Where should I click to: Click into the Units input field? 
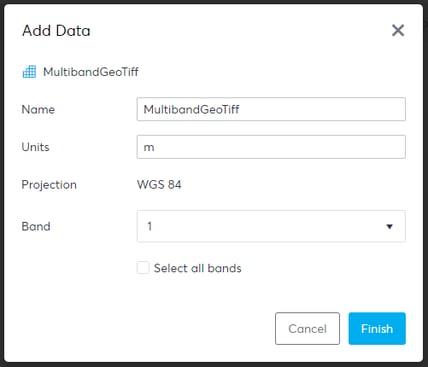[x=271, y=147]
